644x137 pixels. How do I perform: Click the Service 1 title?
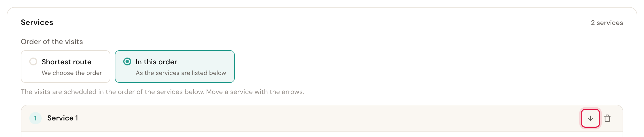63,118
